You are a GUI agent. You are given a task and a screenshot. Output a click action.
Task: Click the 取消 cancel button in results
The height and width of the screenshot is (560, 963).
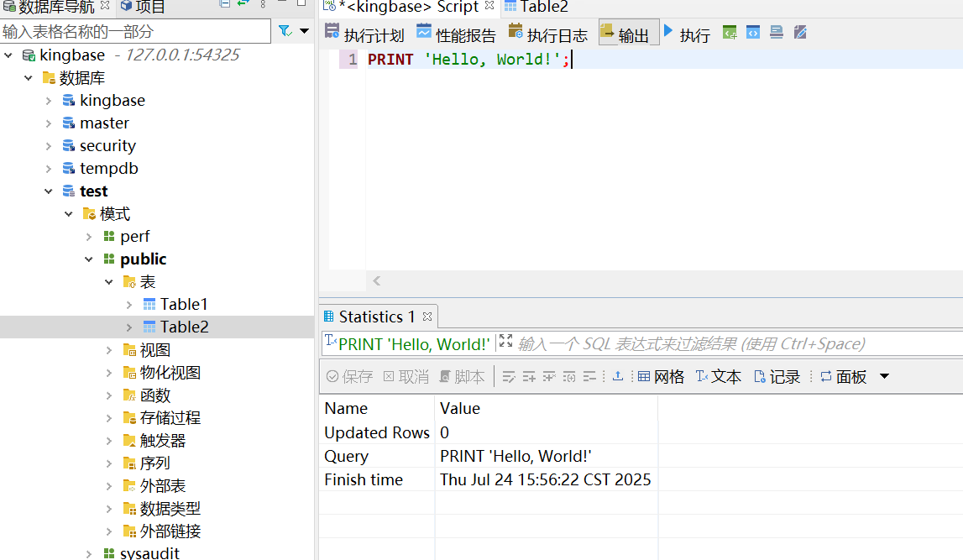[406, 376]
